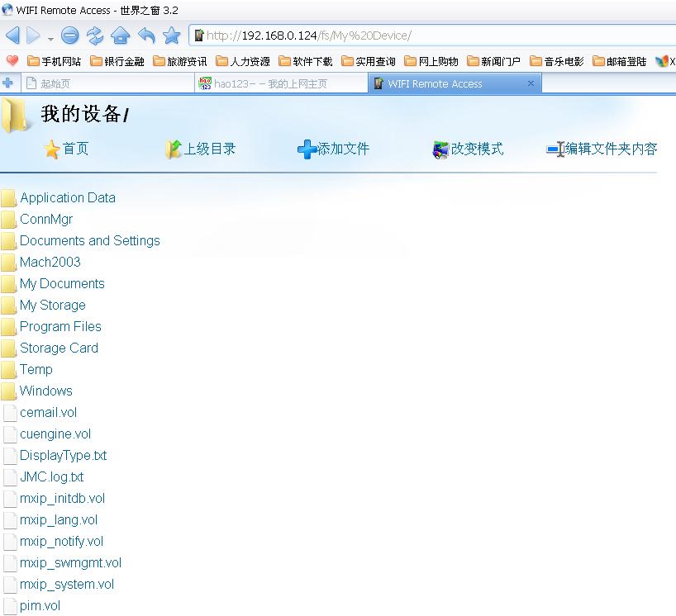Image resolution: width=676 pixels, height=616 pixels.
Task: Open new tab with plus icon
Action: coord(8,83)
